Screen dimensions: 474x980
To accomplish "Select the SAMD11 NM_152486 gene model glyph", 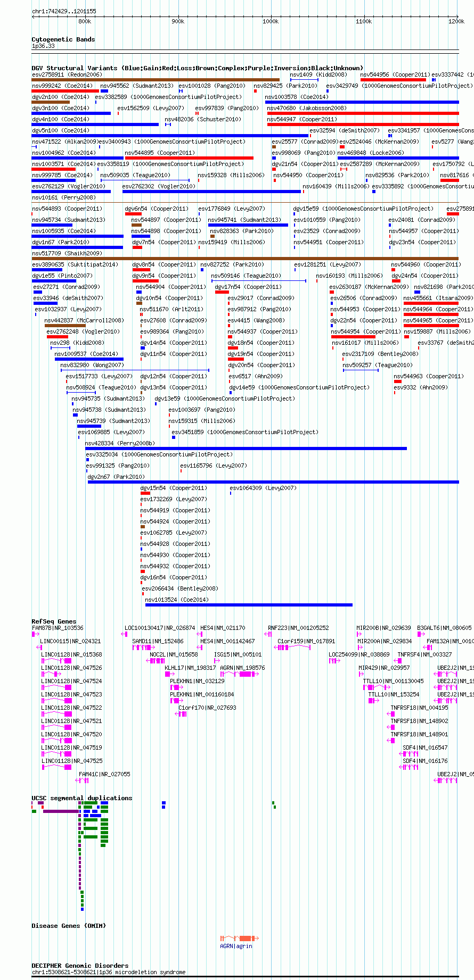I will tap(144, 647).
